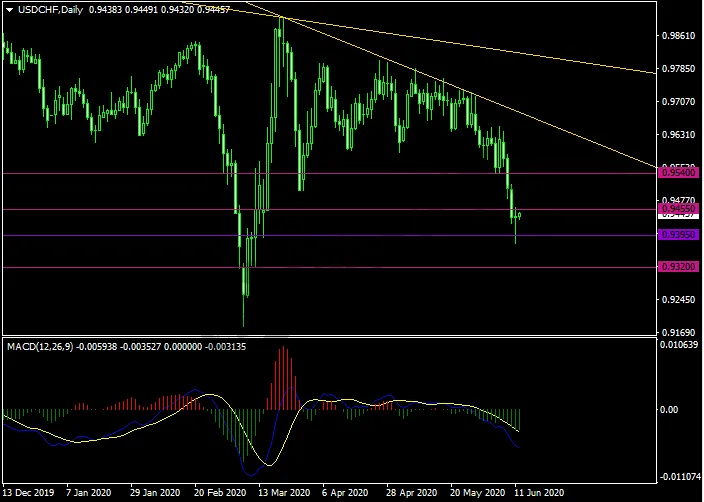The width and height of the screenshot is (704, 502).
Task: Click the 0.97070 price axis value
Action: 678,102
